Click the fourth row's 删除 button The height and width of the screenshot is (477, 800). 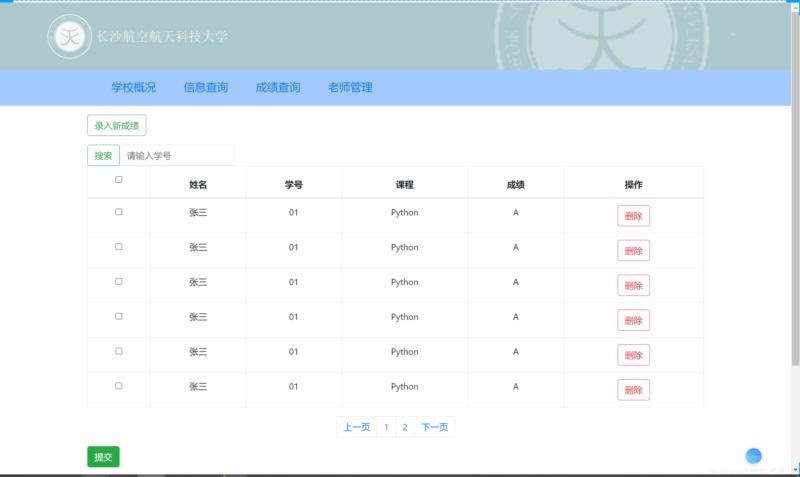[634, 320]
